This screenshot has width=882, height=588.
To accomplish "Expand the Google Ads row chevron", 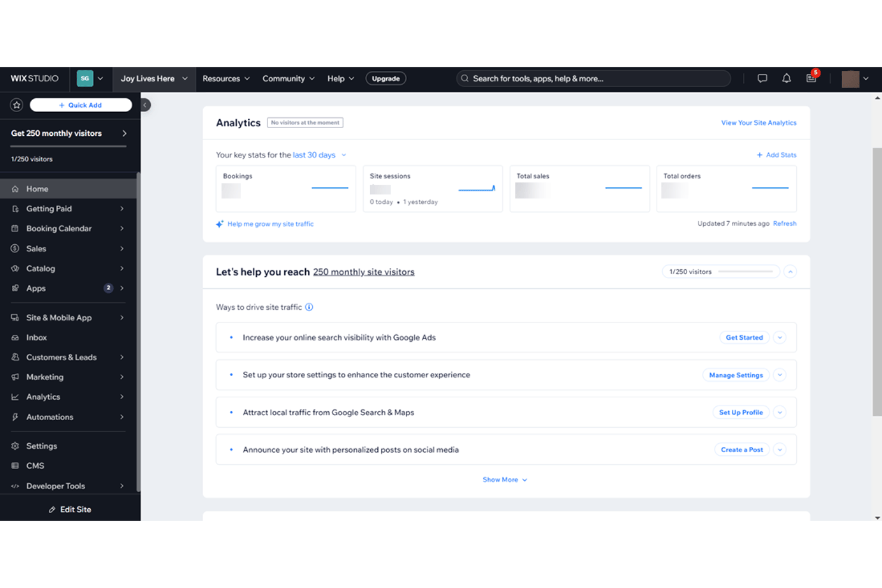I will (x=779, y=338).
